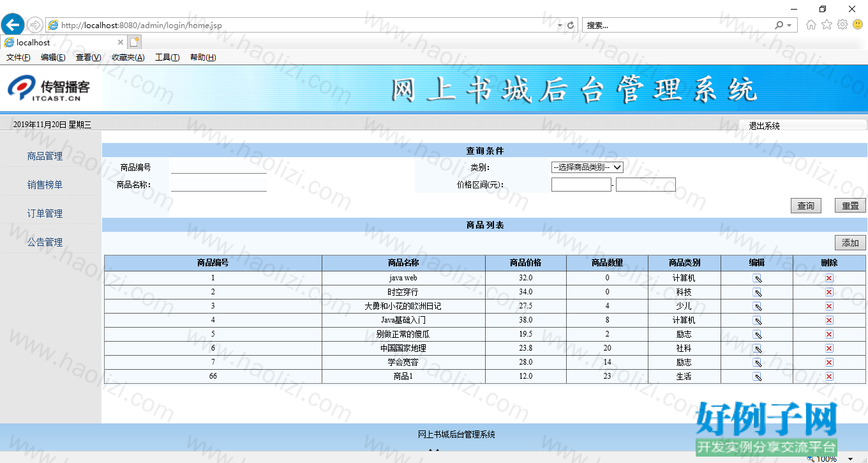Click the 商品编号 column header
Viewport: 868px width, 463px height.
pos(213,263)
